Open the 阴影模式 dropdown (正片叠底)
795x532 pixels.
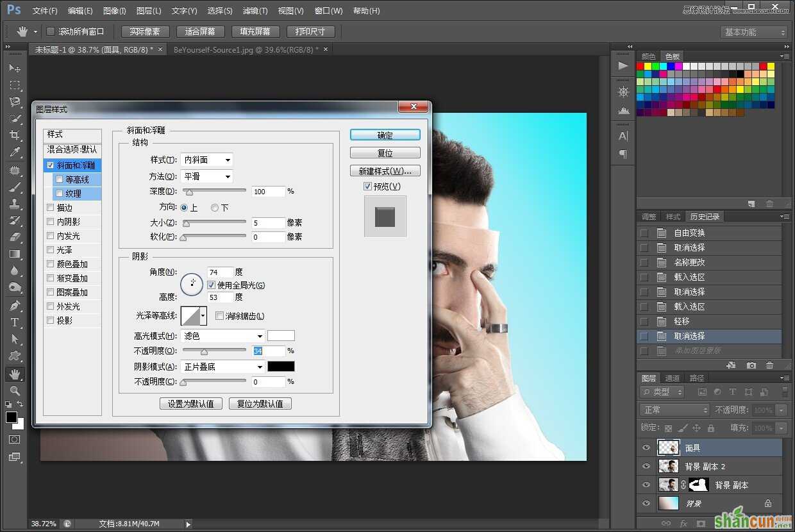[x=222, y=367]
